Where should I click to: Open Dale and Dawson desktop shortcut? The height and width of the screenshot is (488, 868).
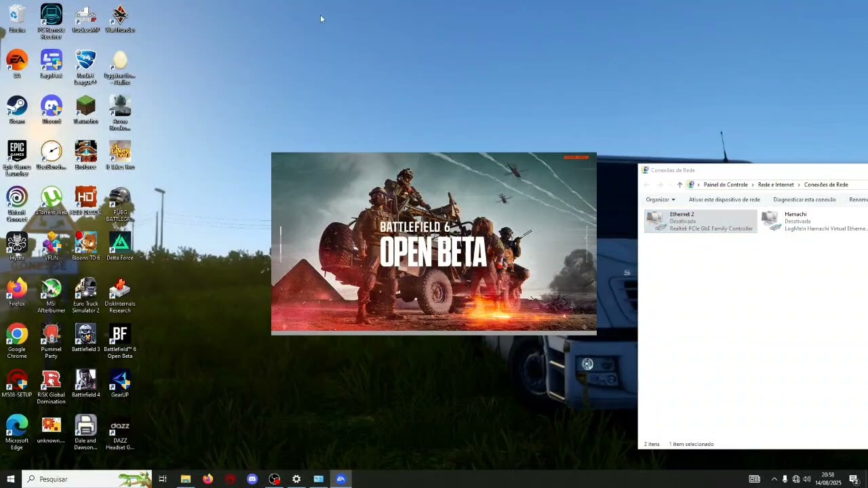coord(85,432)
